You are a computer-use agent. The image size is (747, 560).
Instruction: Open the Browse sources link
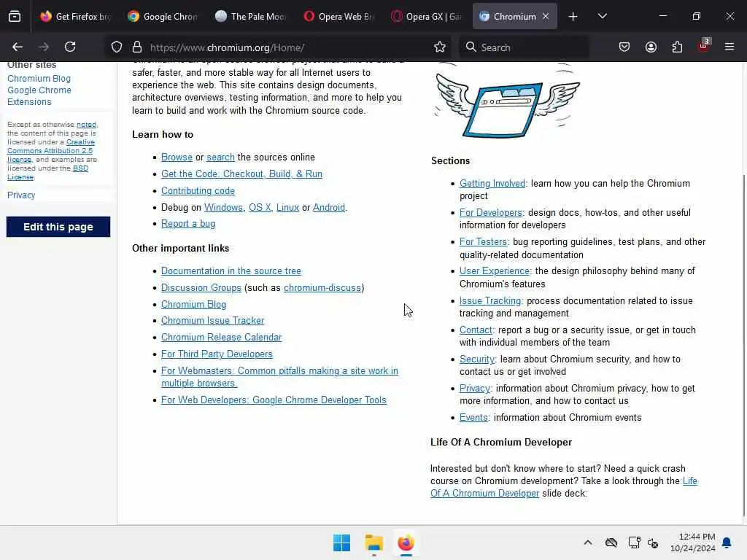pyautogui.click(x=177, y=157)
